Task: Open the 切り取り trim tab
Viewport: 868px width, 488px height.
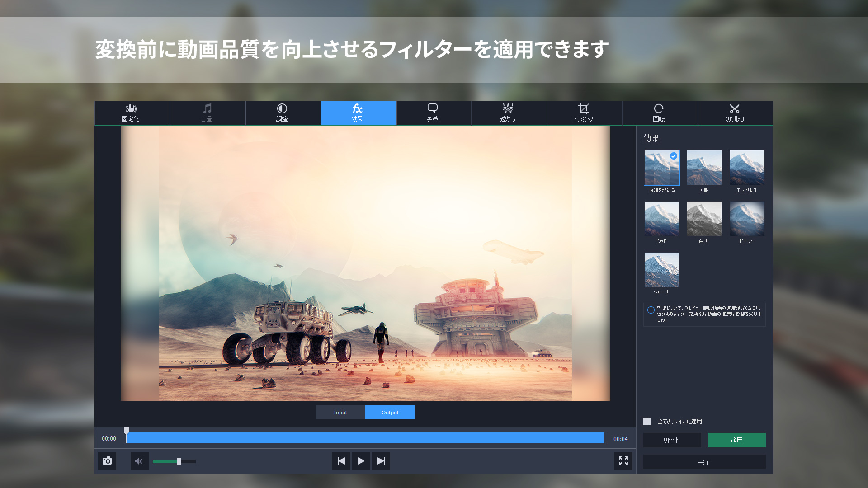Action: (x=736, y=113)
